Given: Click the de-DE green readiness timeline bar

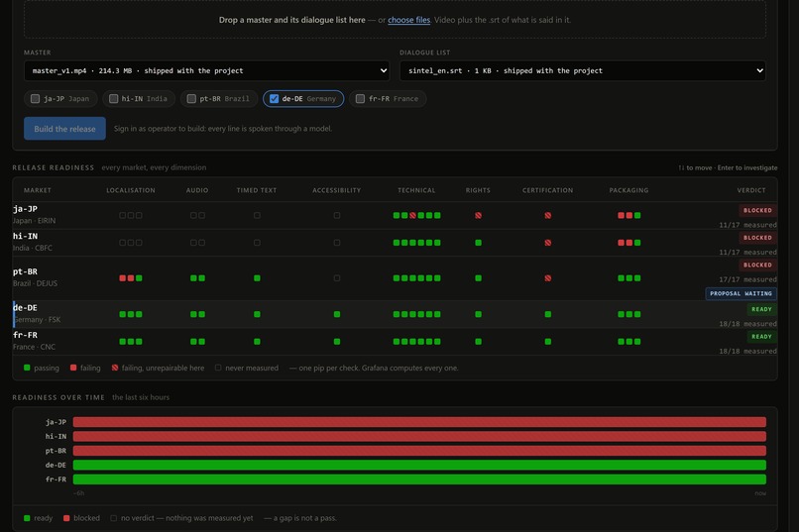Looking at the screenshot, I should (419, 465).
